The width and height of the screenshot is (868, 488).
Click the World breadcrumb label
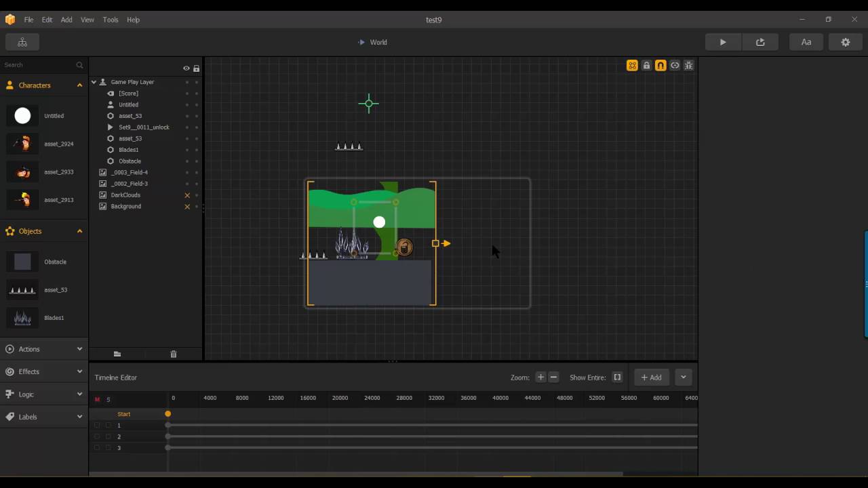(378, 42)
